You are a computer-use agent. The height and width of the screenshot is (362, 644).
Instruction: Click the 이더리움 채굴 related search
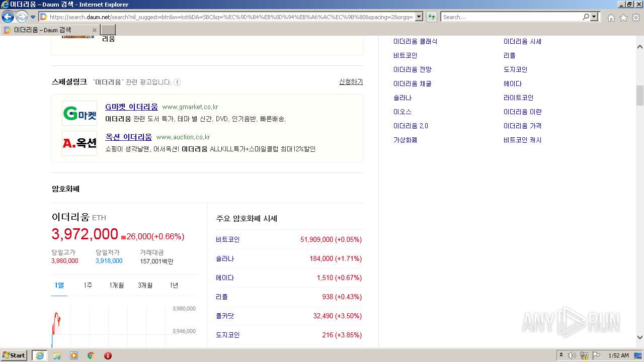413,83
